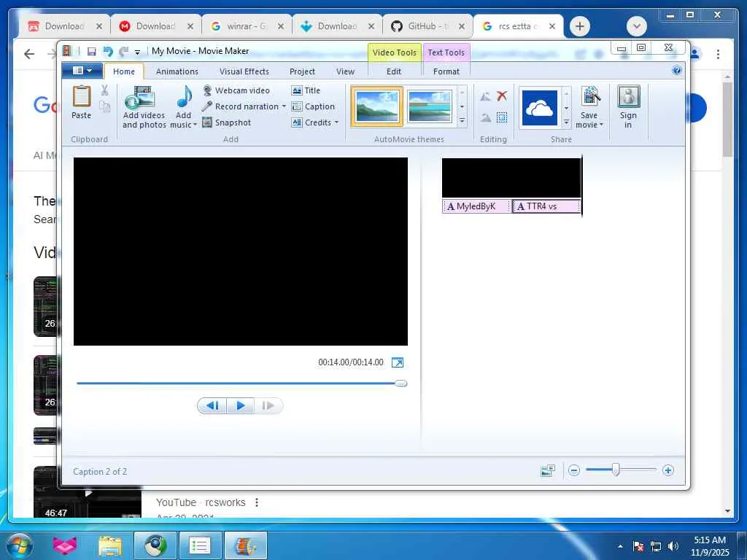Expand the AutoMovie themes gallery more arrow
This screenshot has width=747, height=560.
point(462,121)
